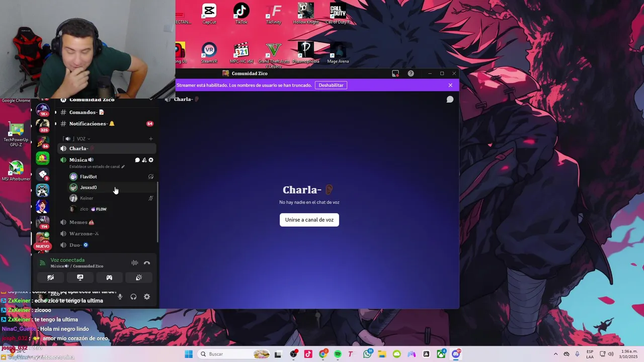Toggle camera in voice panel
The image size is (644, 362).
[x=51, y=278]
